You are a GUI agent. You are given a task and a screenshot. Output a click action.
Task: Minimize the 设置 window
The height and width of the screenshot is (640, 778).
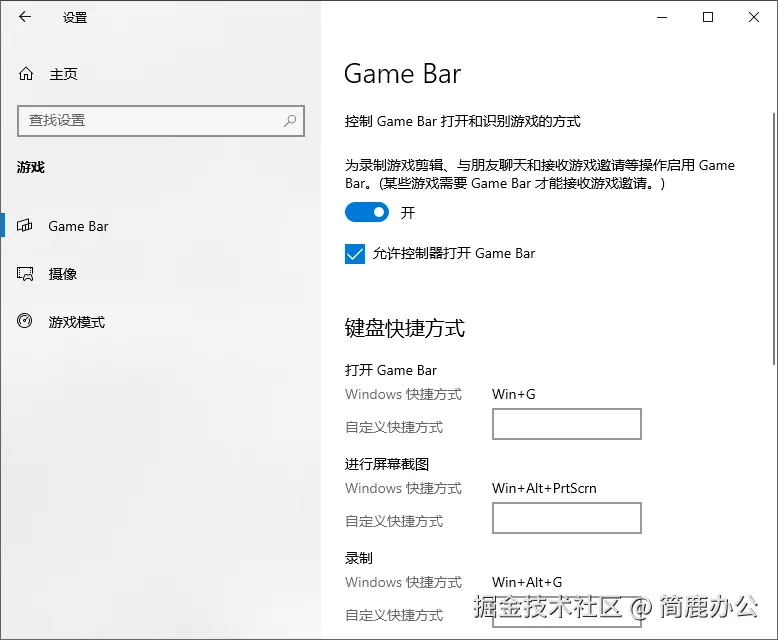pos(662,17)
